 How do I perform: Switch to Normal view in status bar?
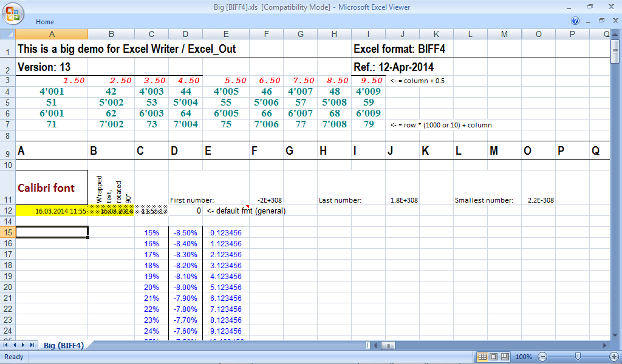coord(482,357)
